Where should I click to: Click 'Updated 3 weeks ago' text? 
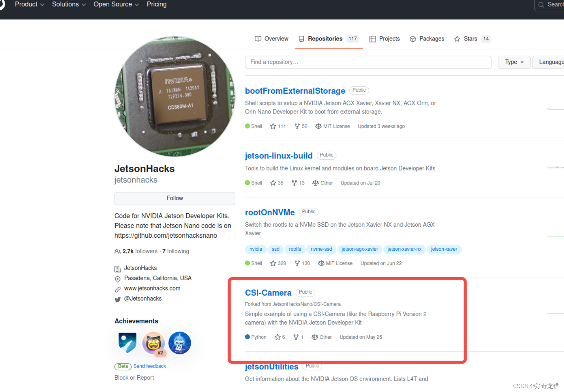(381, 126)
